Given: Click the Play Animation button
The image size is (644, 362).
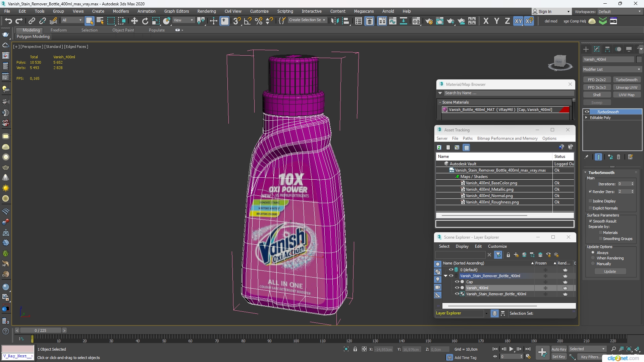Looking at the screenshot, I should tap(511, 349).
